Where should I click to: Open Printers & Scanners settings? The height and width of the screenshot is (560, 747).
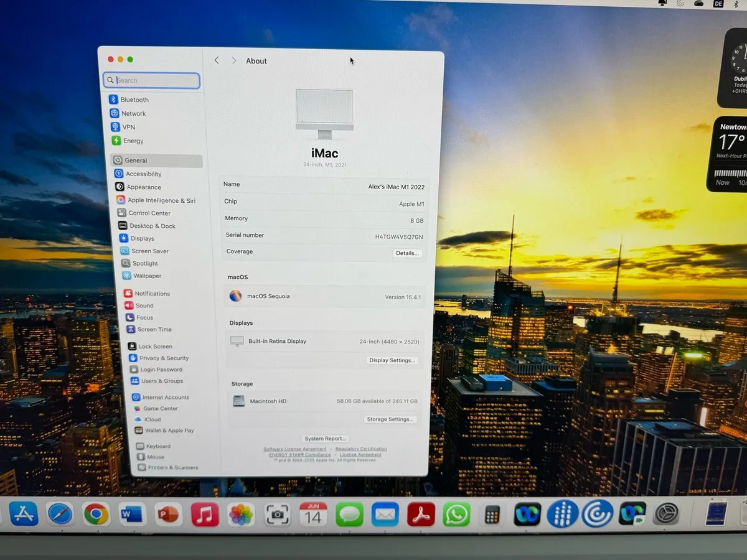click(x=168, y=467)
